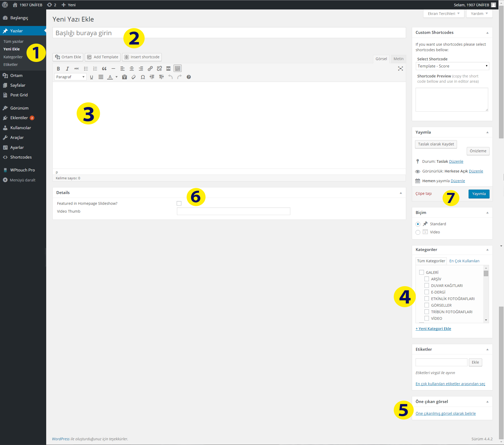Tick the GALERİ category checkbox
Viewport: 504px width, 445px height.
tap(422, 272)
